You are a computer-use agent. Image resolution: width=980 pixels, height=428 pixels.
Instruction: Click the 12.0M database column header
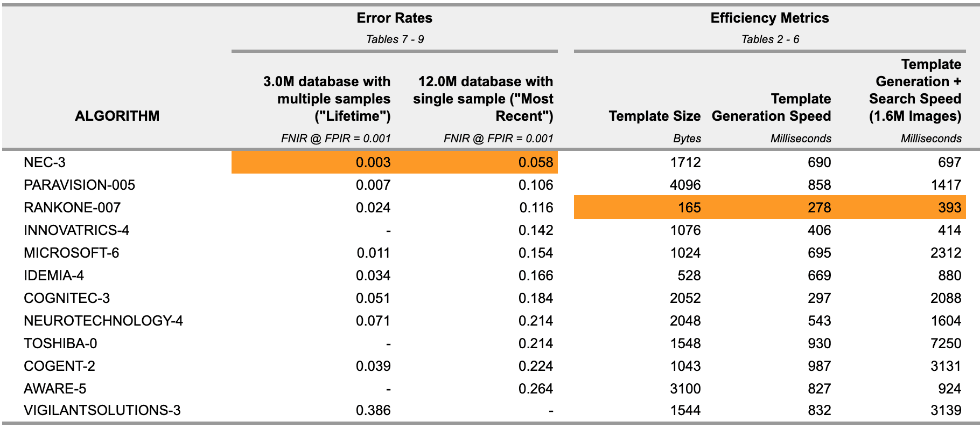[x=483, y=99]
